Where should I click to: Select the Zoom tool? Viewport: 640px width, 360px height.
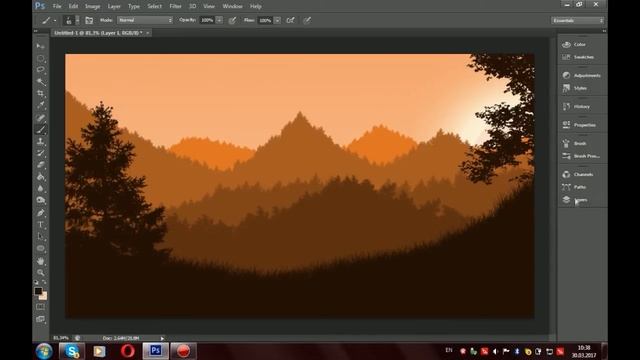tap(40, 272)
